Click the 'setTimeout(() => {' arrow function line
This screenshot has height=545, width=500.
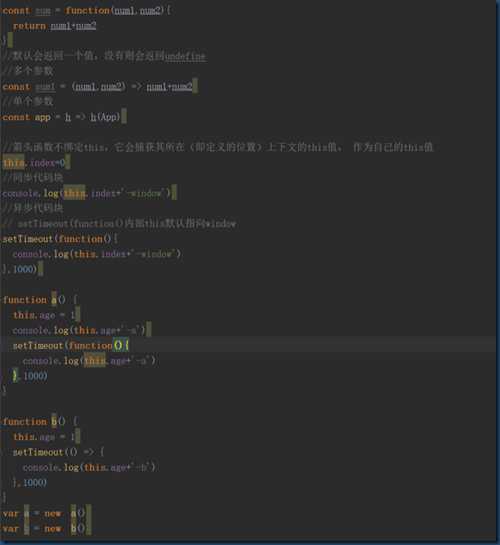(58, 452)
